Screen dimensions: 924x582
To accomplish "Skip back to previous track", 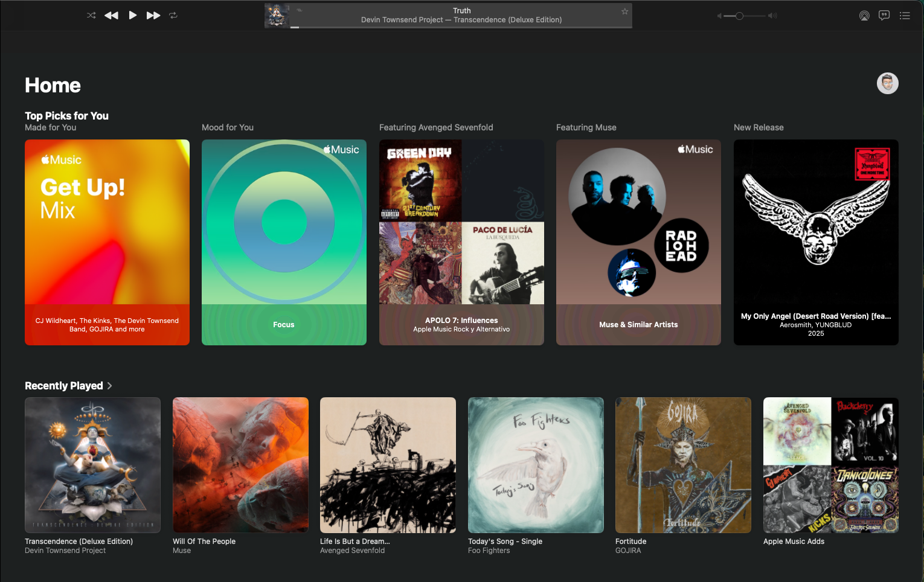I will [111, 16].
